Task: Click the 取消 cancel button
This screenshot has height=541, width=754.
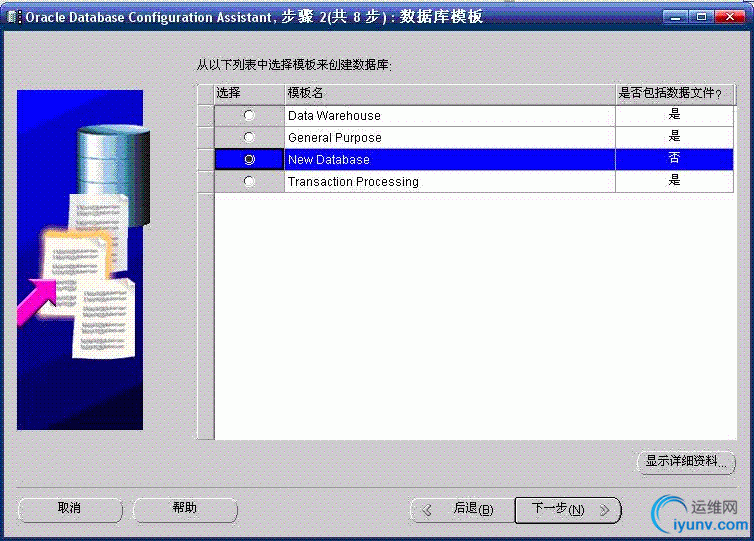Action: click(x=70, y=509)
